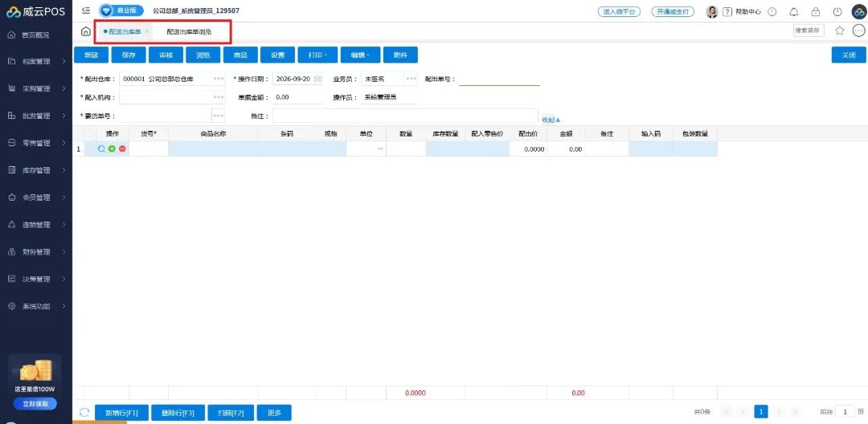Collapse the sidebar using the menu fold icon
This screenshot has width=868, height=424.
[x=86, y=10]
